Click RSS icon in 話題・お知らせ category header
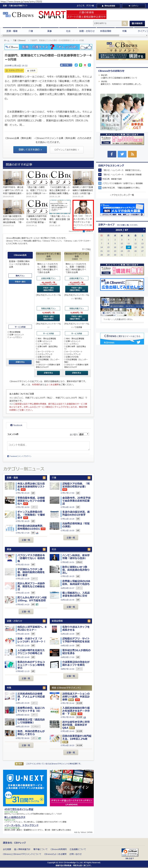This screenshot has height=868, width=148. 44,621
